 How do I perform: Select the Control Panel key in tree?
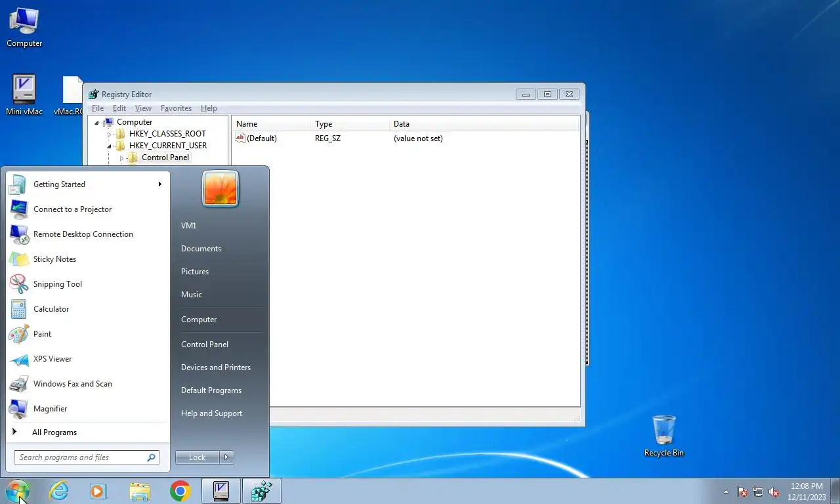(x=165, y=157)
